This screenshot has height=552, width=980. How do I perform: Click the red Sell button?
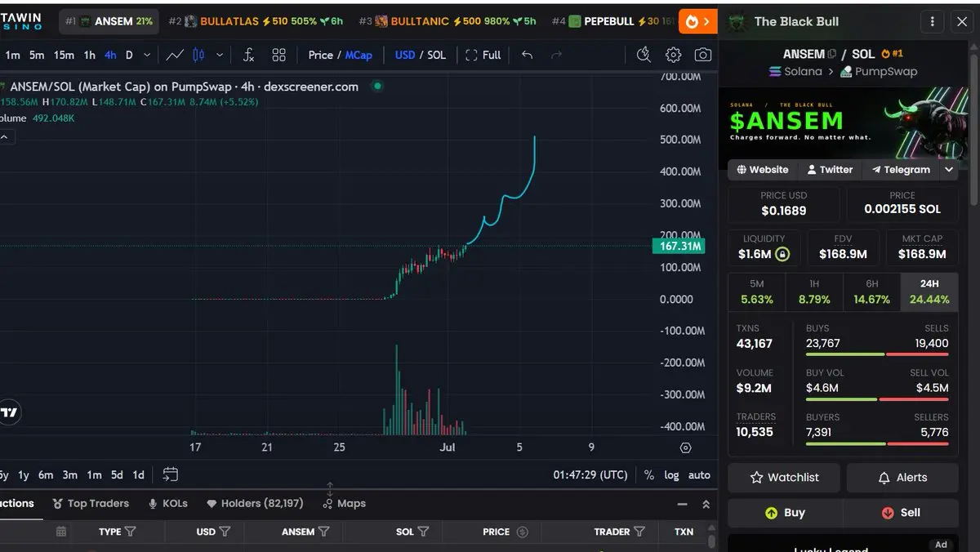901,513
